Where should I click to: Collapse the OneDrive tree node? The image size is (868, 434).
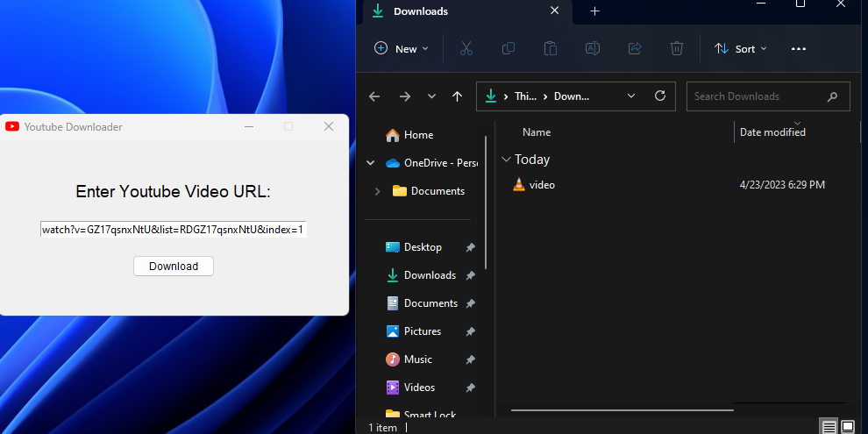pyautogui.click(x=370, y=163)
